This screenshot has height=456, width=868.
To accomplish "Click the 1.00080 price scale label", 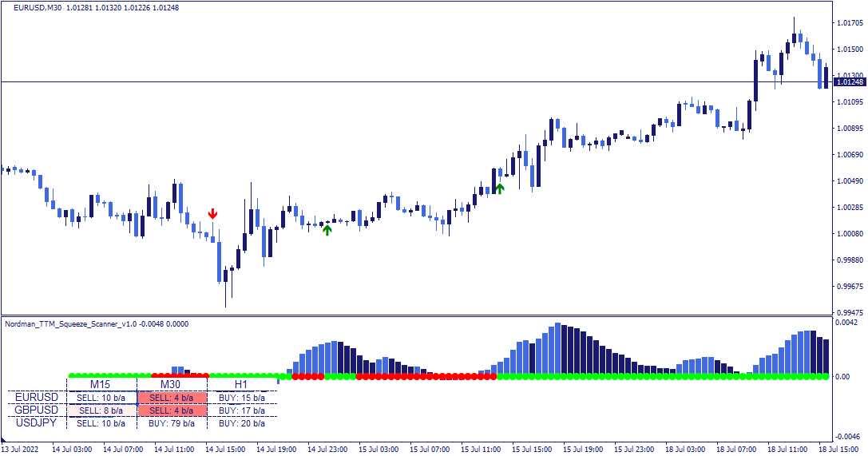I will pos(850,233).
